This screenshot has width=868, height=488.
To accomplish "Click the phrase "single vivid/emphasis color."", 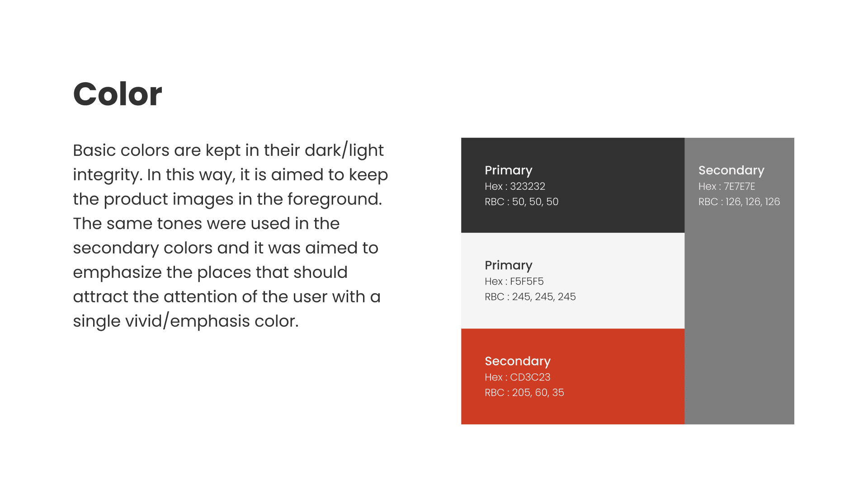I will pos(186,321).
